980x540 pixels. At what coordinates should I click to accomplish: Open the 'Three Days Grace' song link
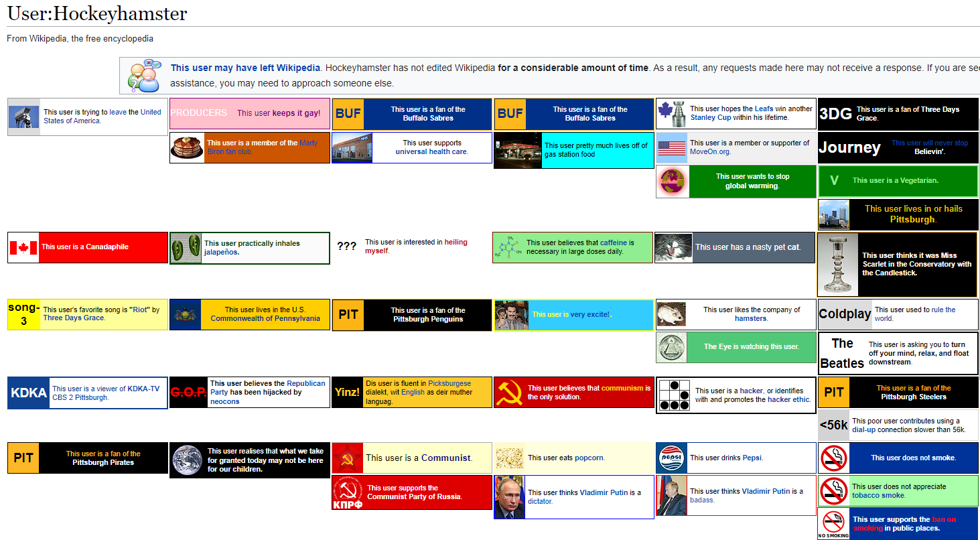[74, 318]
